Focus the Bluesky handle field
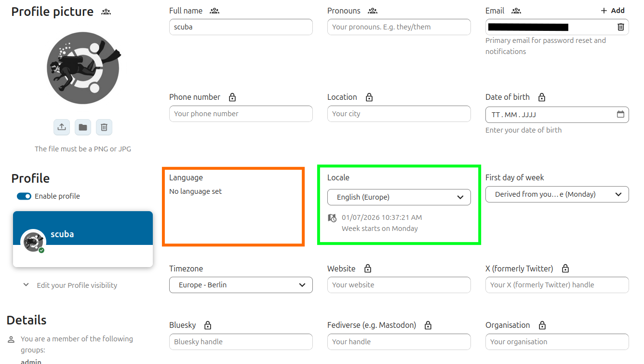The height and width of the screenshot is (364, 644). tap(241, 342)
